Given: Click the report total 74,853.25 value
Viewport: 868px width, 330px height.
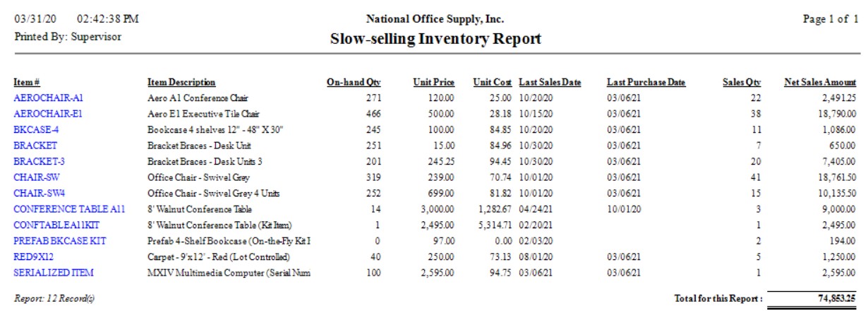Looking at the screenshot, I should [x=832, y=298].
